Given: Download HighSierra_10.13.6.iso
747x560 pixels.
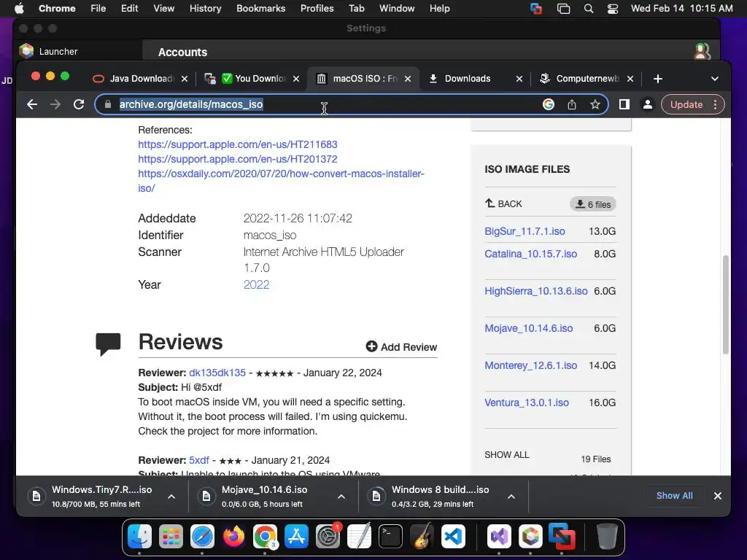Looking at the screenshot, I should point(536,291).
